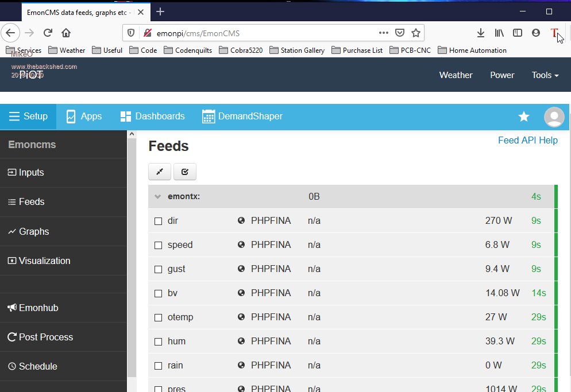Click the select-all checkmark button
The height and width of the screenshot is (392, 571).
click(185, 172)
